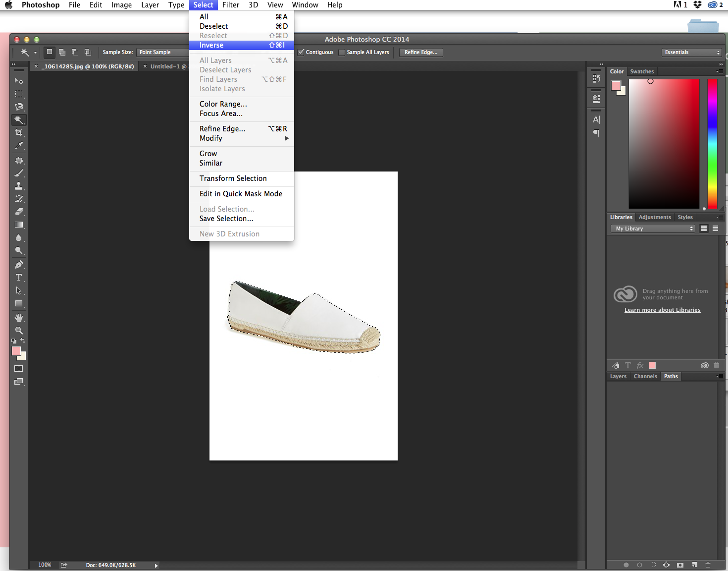Select the Clone Stamp tool
Viewport: 728px width, 571px height.
(19, 186)
